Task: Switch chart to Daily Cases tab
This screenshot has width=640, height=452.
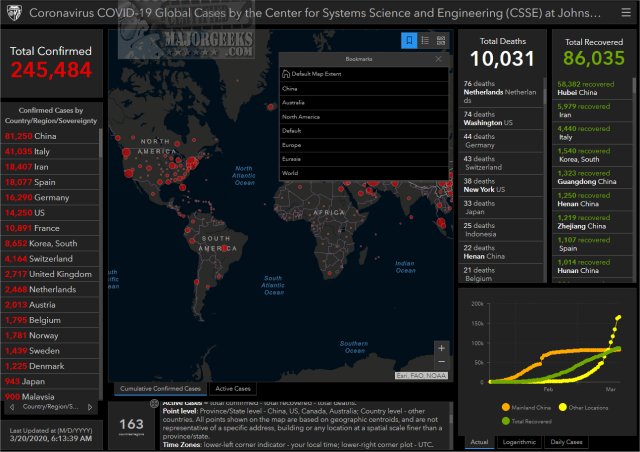Action: [x=566, y=442]
